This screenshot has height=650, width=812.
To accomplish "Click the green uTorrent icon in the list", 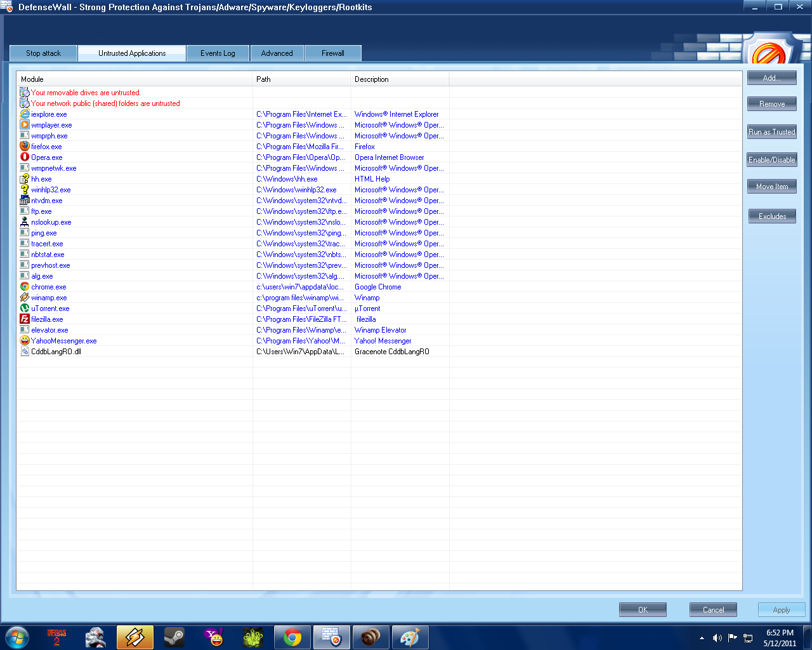I will (25, 308).
